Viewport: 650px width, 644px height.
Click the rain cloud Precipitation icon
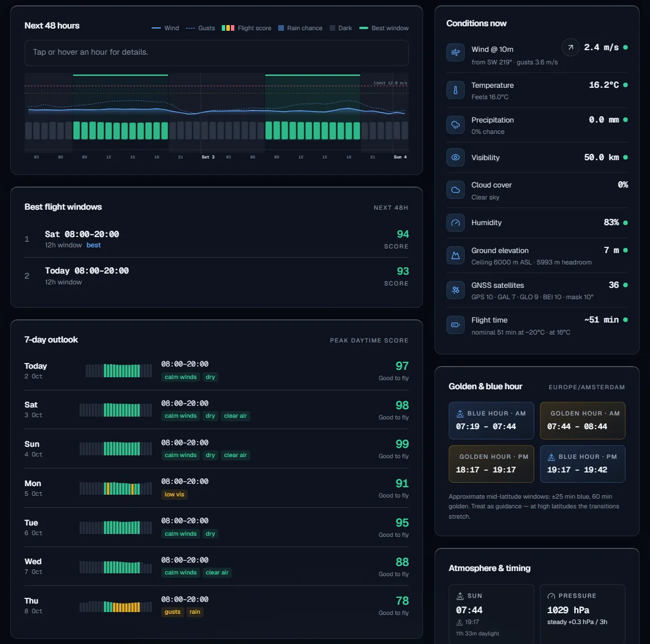[x=455, y=125]
